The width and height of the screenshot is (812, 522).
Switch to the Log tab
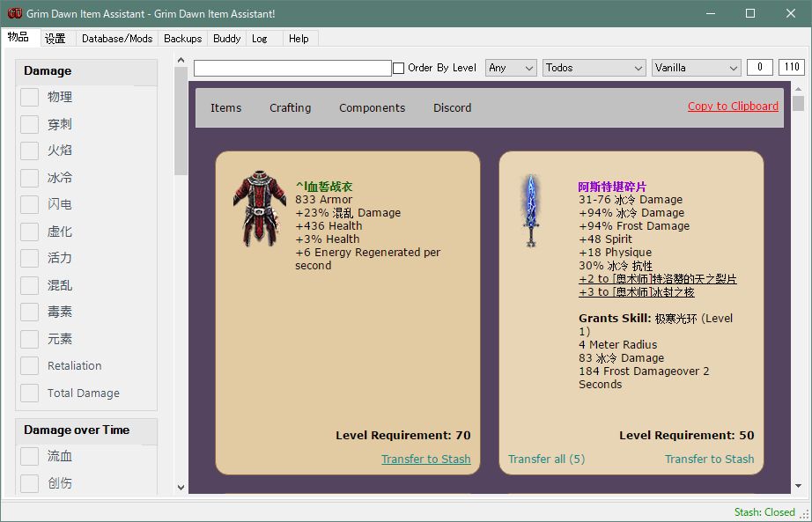tap(260, 39)
